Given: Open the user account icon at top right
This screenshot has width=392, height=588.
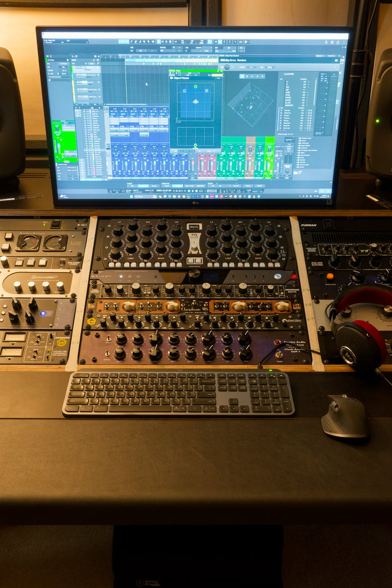Looking at the screenshot, I should pos(326,42).
